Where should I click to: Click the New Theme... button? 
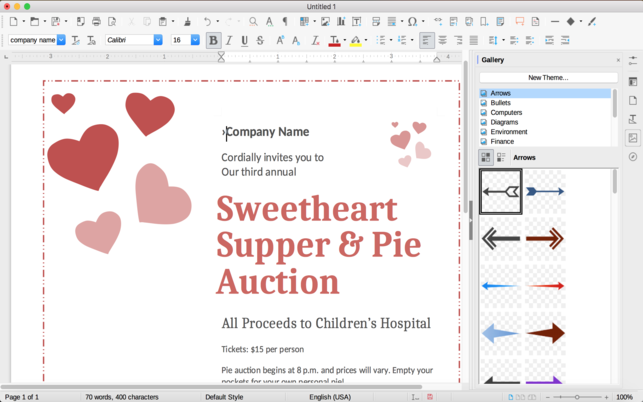tap(547, 77)
